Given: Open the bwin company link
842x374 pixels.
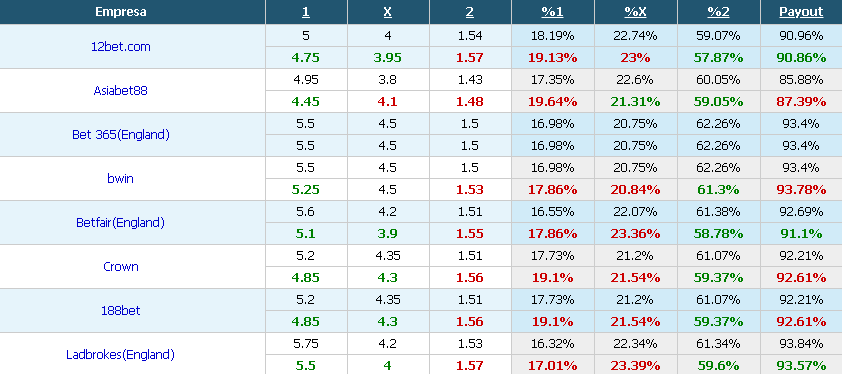Looking at the screenshot, I should click(x=120, y=179).
